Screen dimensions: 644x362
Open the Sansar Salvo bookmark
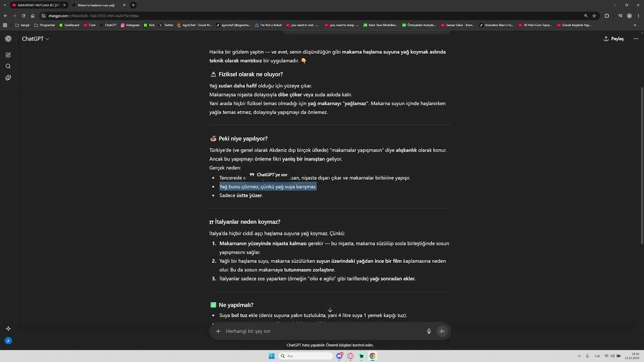[457, 25]
